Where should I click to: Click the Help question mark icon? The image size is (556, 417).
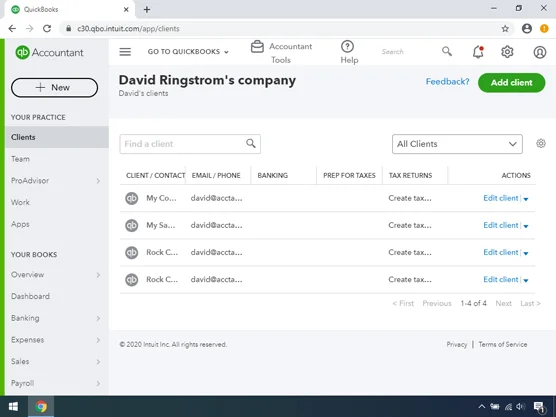[x=347, y=46]
